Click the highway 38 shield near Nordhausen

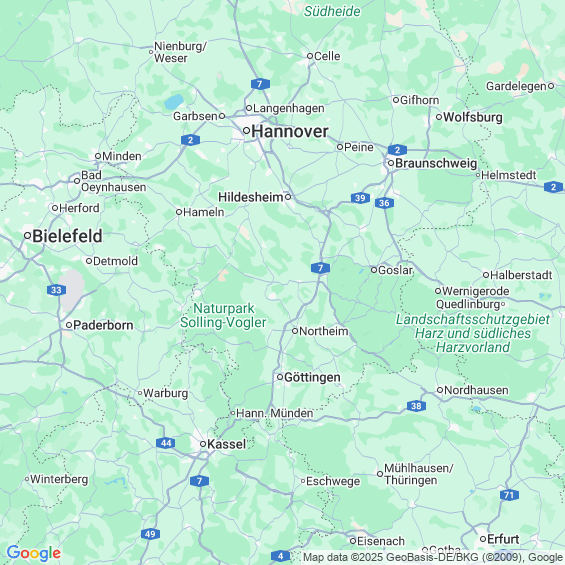pos(416,406)
